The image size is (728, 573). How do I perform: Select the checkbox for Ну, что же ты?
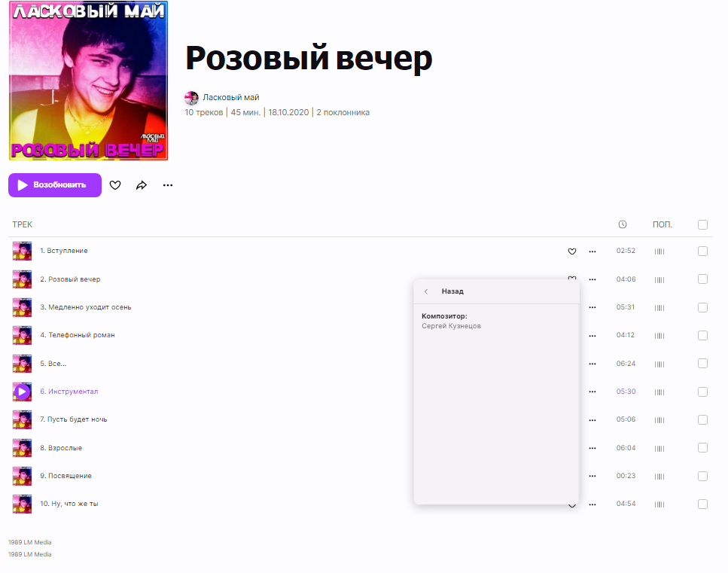pos(703,504)
